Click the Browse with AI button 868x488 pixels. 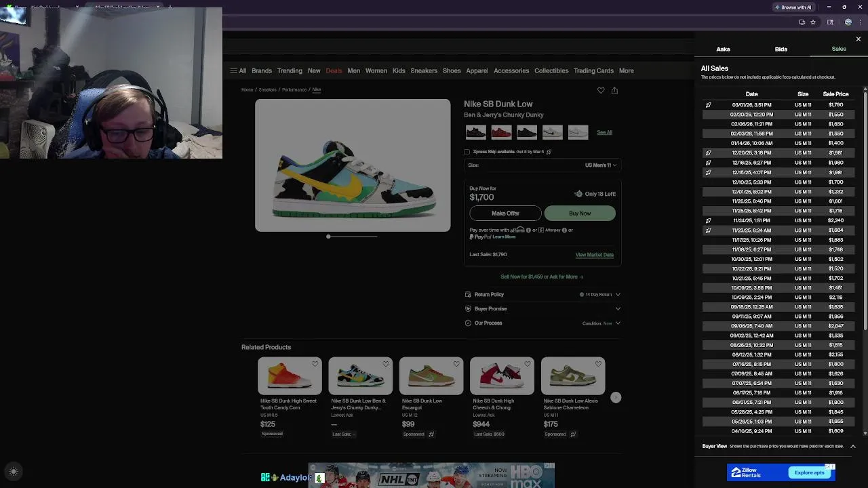click(793, 7)
